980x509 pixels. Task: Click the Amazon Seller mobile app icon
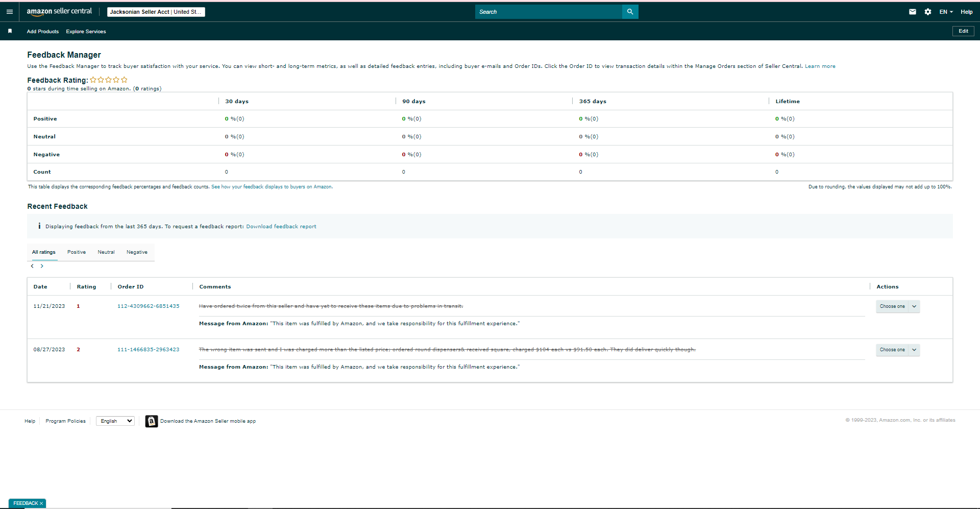pos(152,421)
